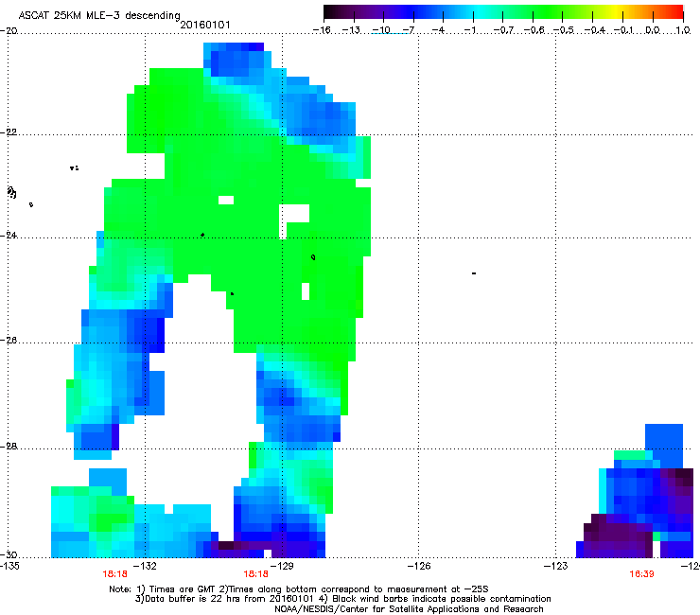Click the red '18:18' label nearest -132
This screenshot has width=700, height=615.
pos(114,574)
